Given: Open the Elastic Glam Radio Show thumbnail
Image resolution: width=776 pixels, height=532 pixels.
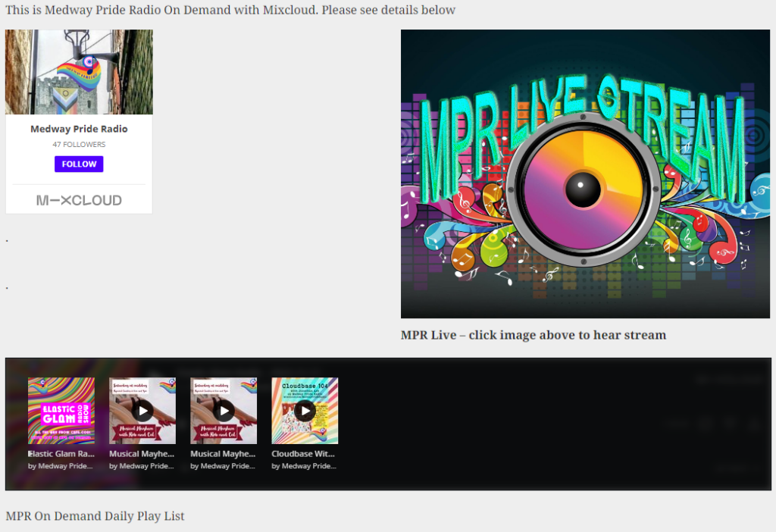Looking at the screenshot, I should [x=61, y=411].
